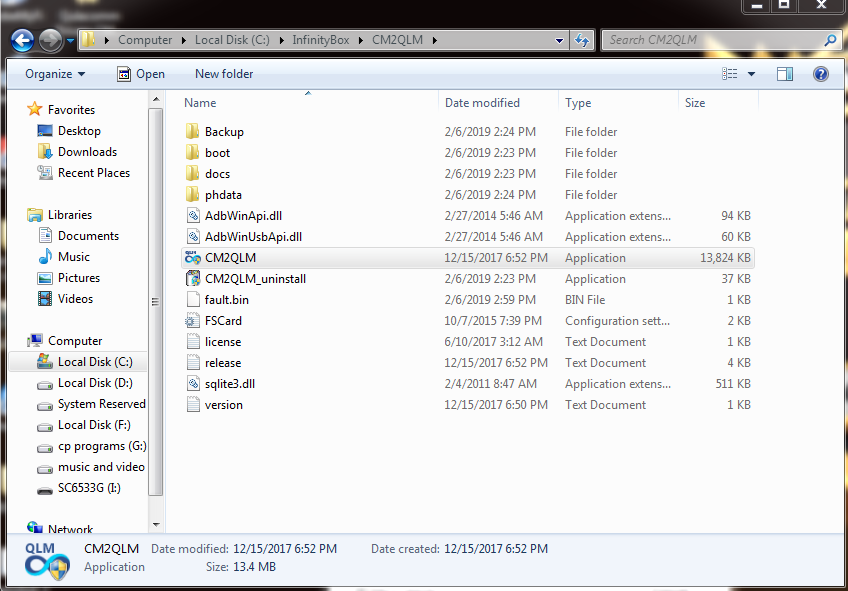
Task: Open recent pages dropdown beside Forward
Action: point(70,41)
